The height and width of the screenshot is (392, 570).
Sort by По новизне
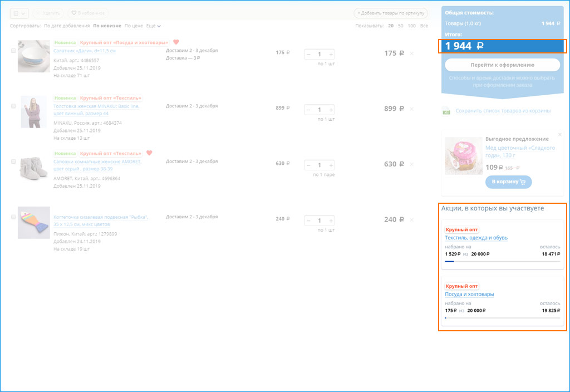coord(107,26)
